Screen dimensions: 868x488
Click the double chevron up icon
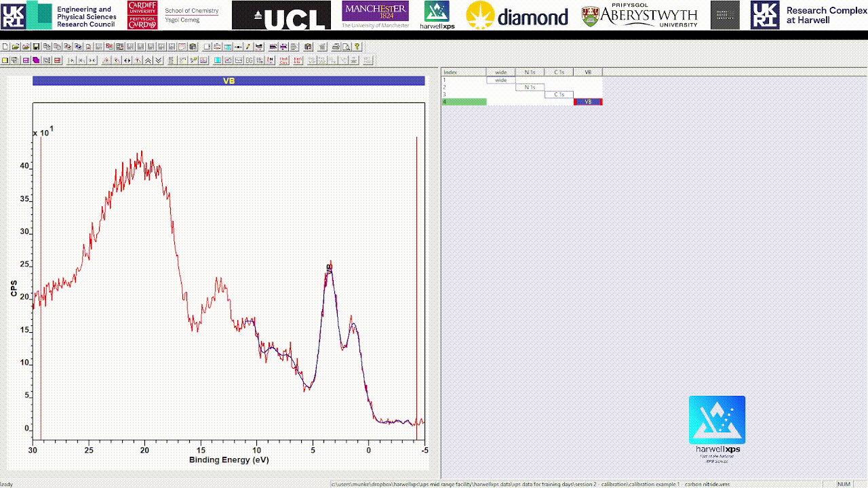pyautogui.click(x=148, y=60)
